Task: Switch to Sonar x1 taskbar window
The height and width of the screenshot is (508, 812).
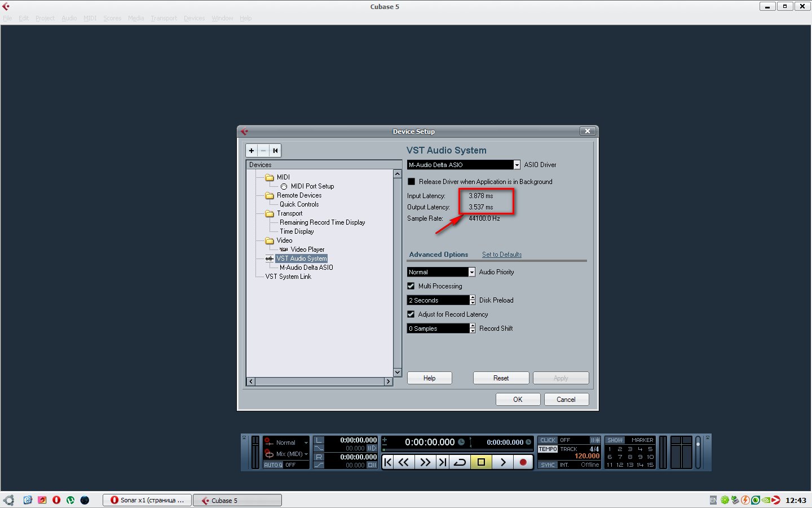Action: tap(147, 500)
